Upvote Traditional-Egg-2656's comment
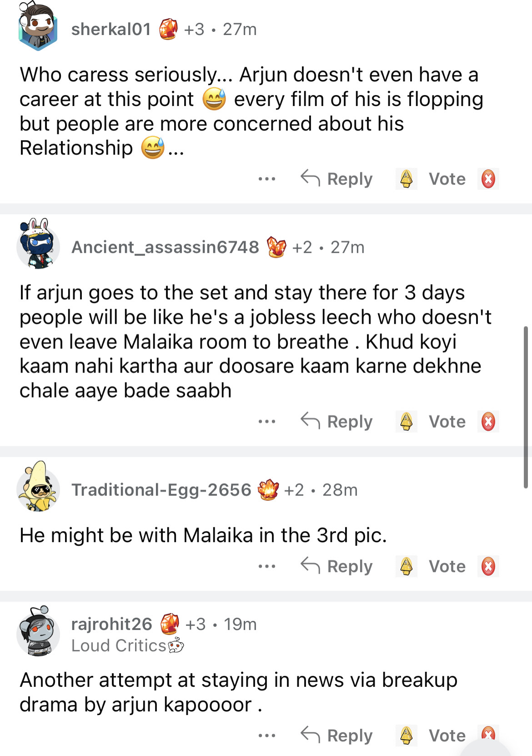Viewport: 532px width, 756px height. point(406,566)
